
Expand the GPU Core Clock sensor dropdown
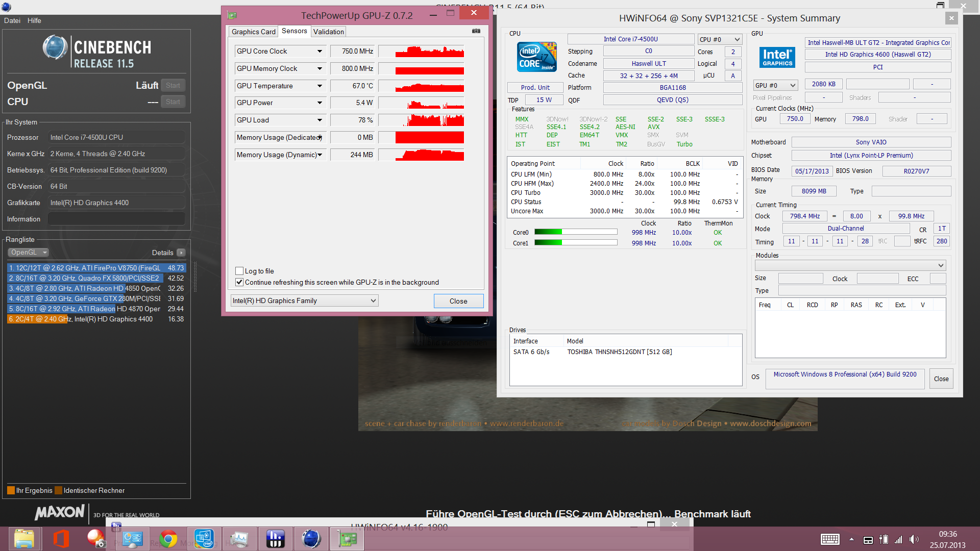click(x=320, y=52)
